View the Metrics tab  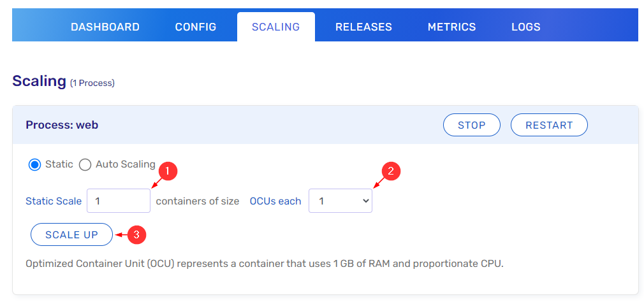point(451,27)
